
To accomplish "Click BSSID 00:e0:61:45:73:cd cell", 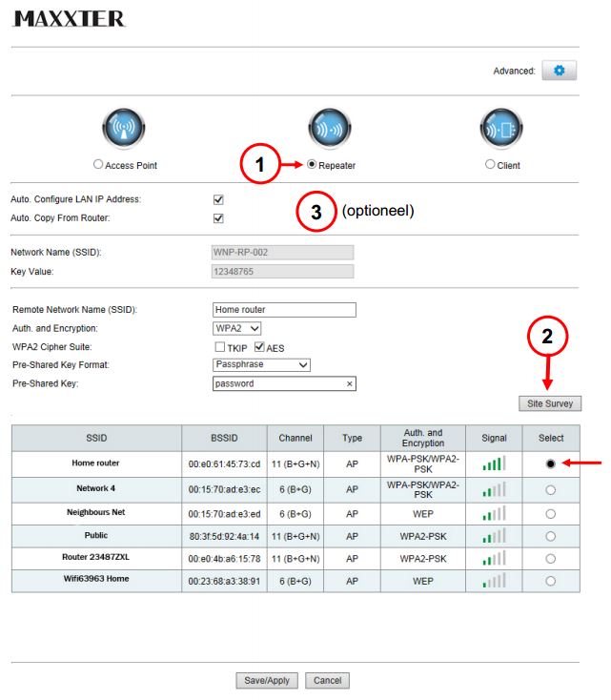I will click(x=224, y=463).
